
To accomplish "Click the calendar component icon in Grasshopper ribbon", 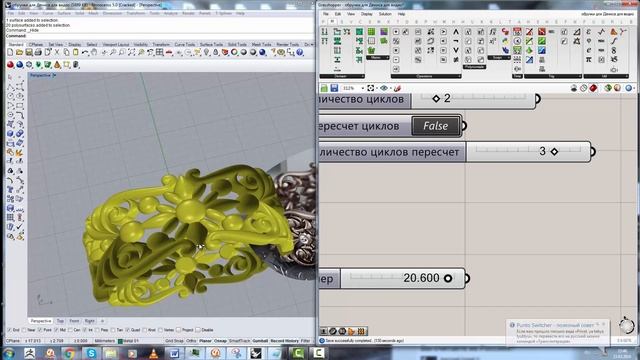I will [517, 31].
